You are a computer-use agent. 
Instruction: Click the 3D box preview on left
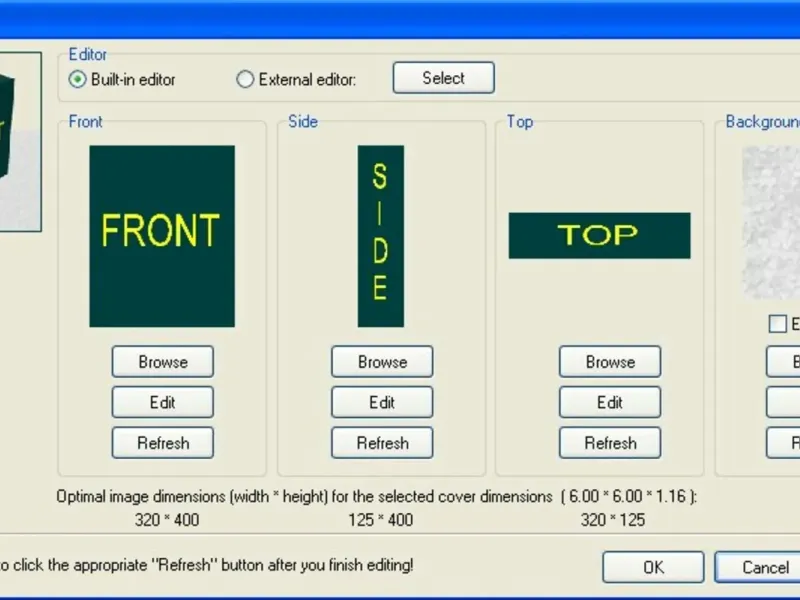(20, 141)
